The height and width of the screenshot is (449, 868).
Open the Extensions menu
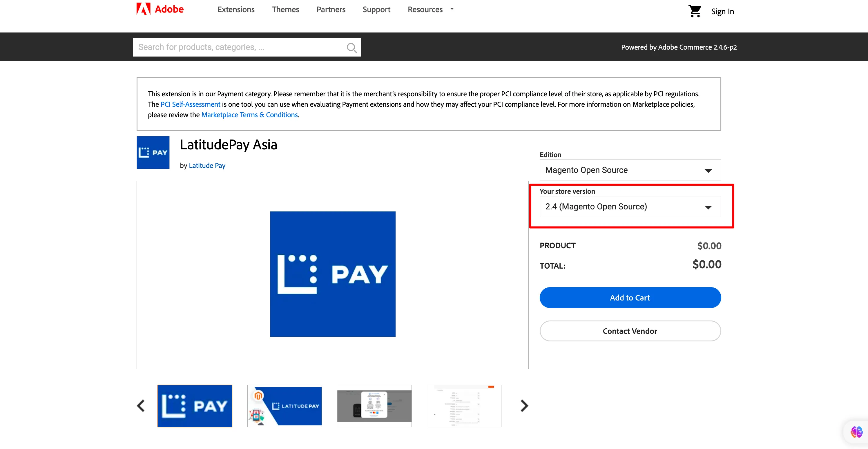236,10
